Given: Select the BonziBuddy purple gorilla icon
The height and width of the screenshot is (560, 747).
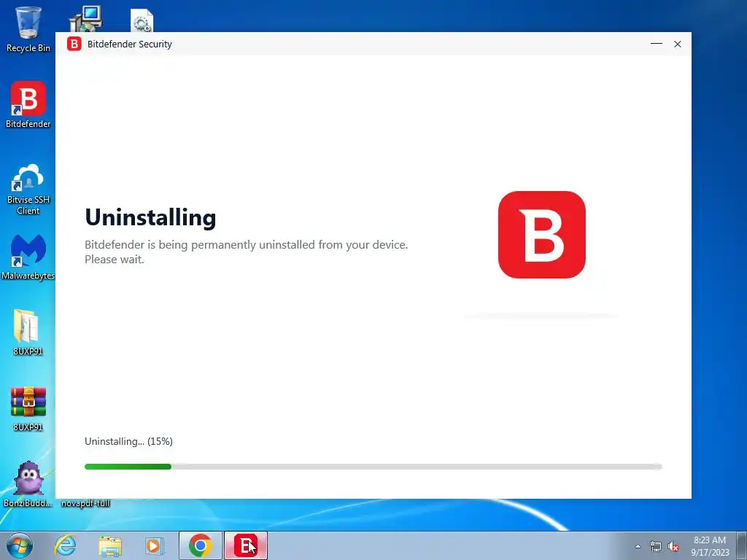Looking at the screenshot, I should [x=28, y=484].
